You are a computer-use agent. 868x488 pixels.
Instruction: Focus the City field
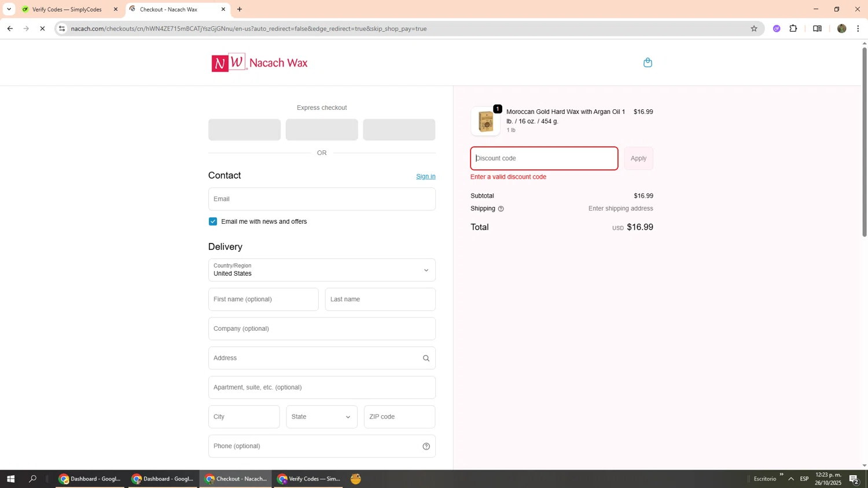[244, 417]
